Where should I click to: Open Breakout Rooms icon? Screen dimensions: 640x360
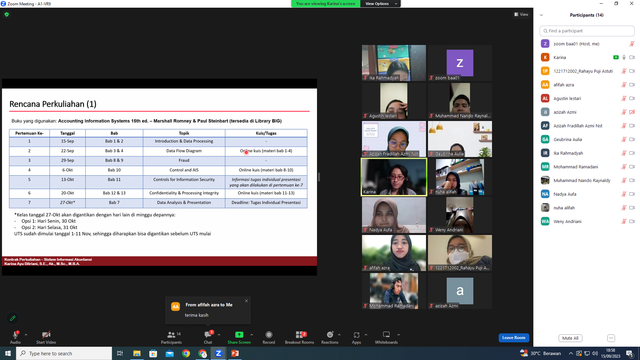(300, 335)
